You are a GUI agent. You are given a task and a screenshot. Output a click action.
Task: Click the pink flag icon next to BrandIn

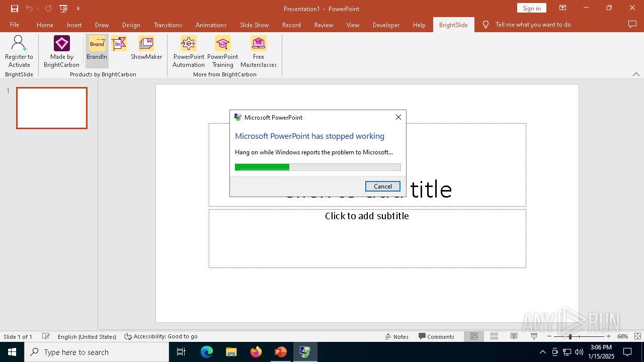(x=119, y=44)
